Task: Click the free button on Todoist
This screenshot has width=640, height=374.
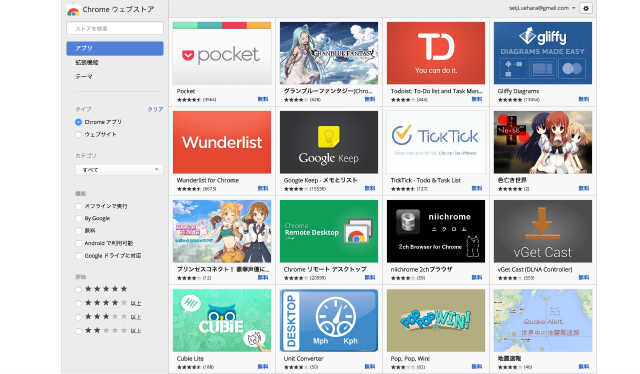Action: pyautogui.click(x=477, y=99)
